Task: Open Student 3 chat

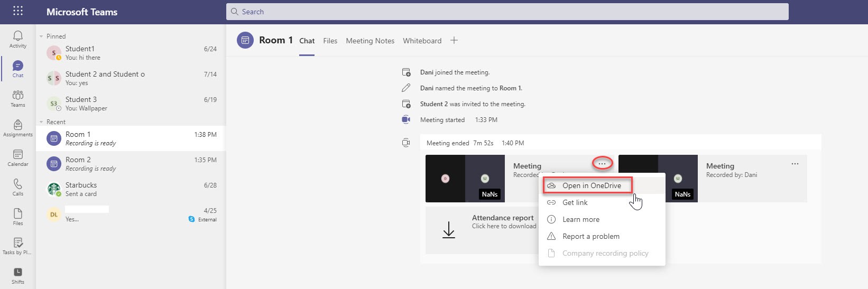Action: tap(131, 104)
